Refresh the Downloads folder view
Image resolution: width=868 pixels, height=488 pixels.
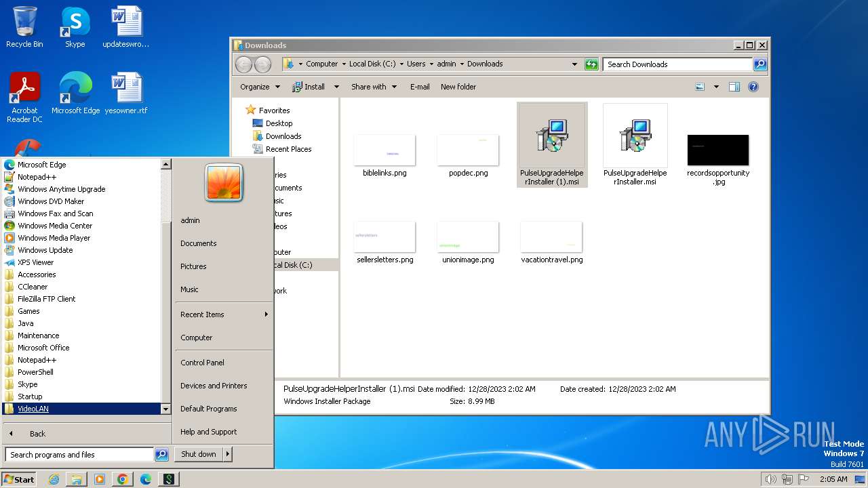[x=591, y=64]
